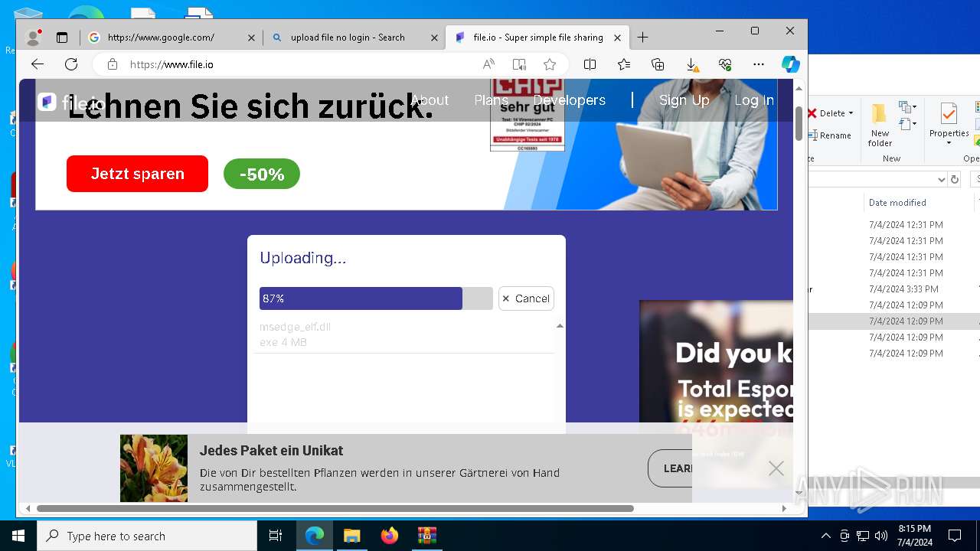Close the upload file no login search tab
980x551 pixels.
click(x=434, y=37)
